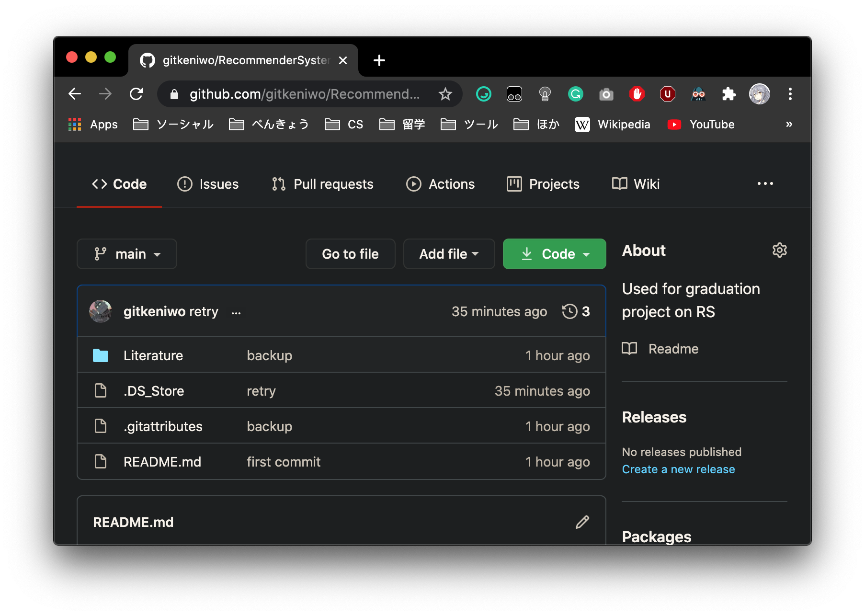Click the About settings gear icon
The image size is (865, 616).
point(779,250)
